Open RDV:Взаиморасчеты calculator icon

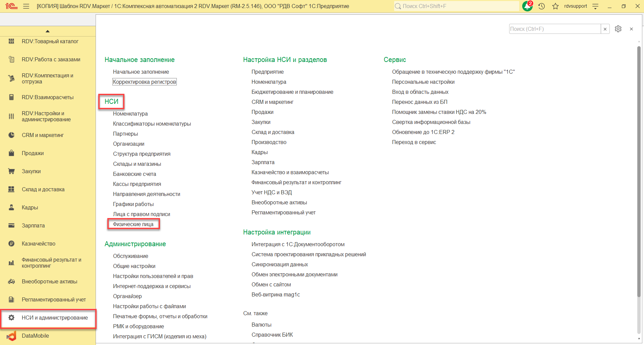tap(11, 97)
